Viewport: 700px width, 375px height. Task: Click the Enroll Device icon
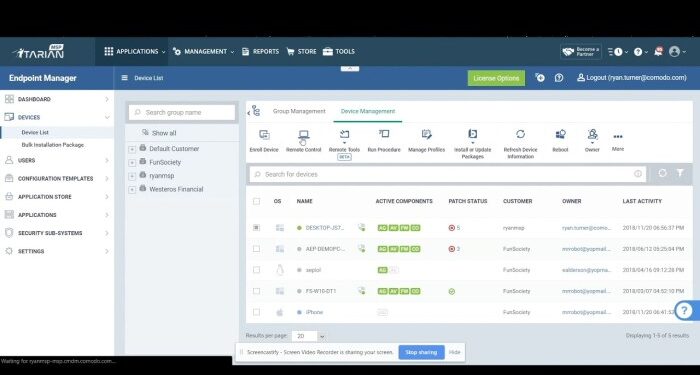click(264, 135)
